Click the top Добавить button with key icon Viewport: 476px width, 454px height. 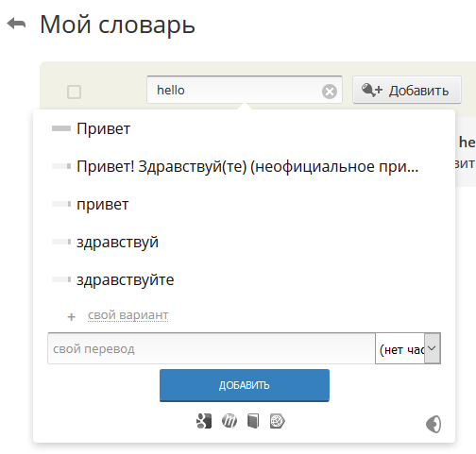[x=407, y=90]
